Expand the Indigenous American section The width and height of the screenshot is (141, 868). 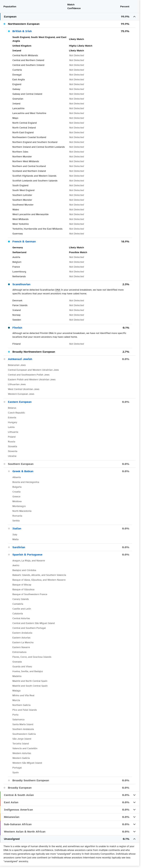point(134,810)
